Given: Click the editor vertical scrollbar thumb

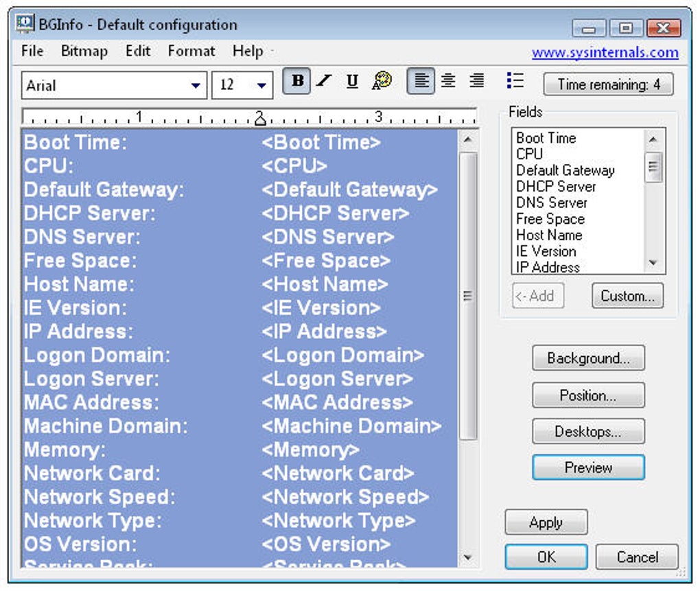Looking at the screenshot, I should click(467, 296).
